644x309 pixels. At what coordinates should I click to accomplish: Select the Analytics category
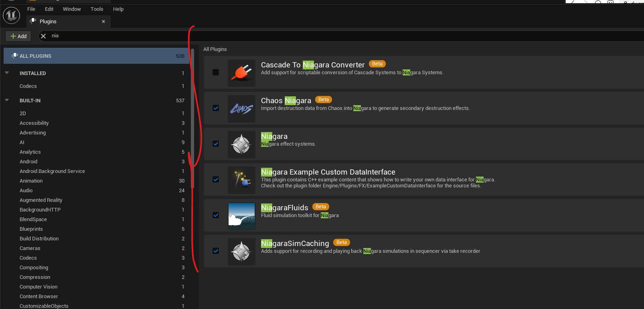[96, 152]
